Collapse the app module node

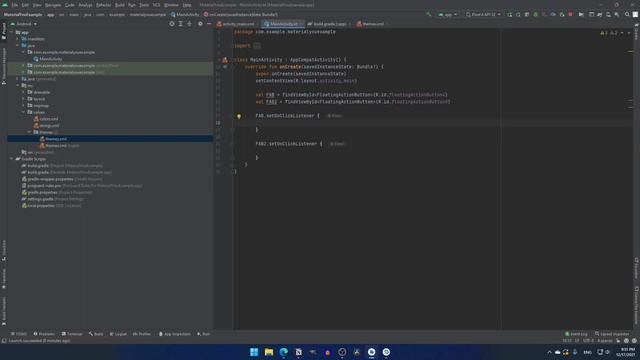click(12, 32)
